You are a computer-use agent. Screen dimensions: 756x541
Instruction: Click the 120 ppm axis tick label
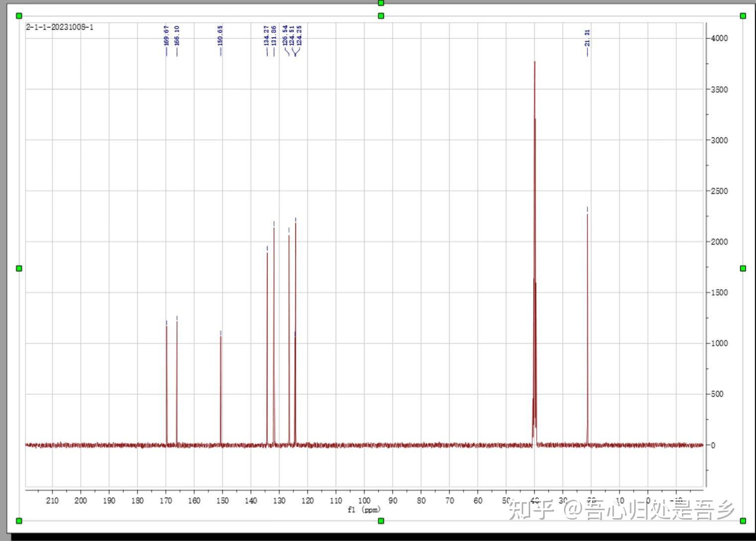click(307, 500)
